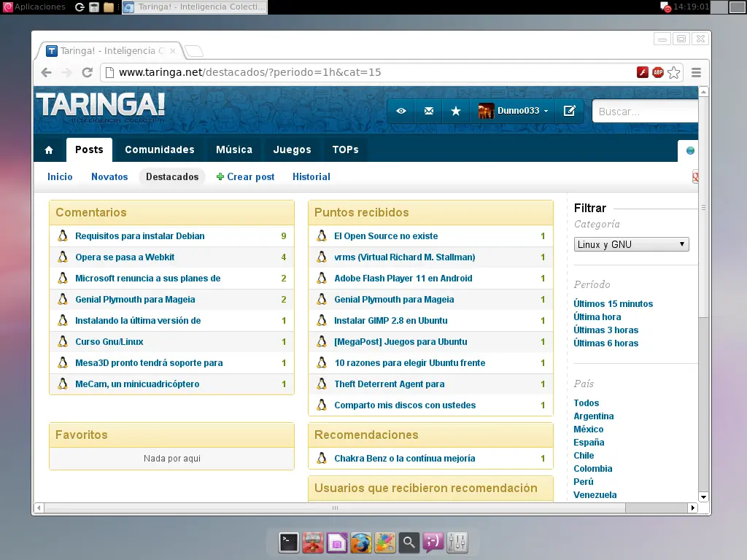This screenshot has width=747, height=560.
Task: Filter by Últimas 6 horas
Action: [605, 343]
